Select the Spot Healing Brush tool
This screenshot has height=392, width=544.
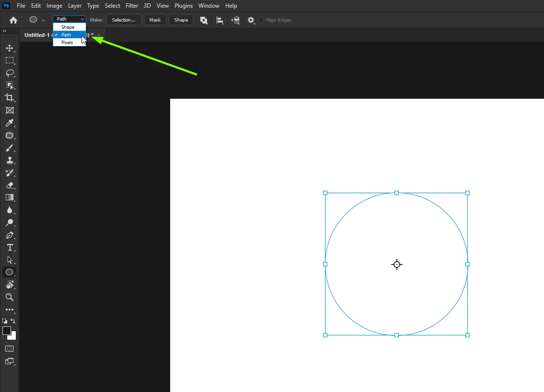click(x=10, y=135)
